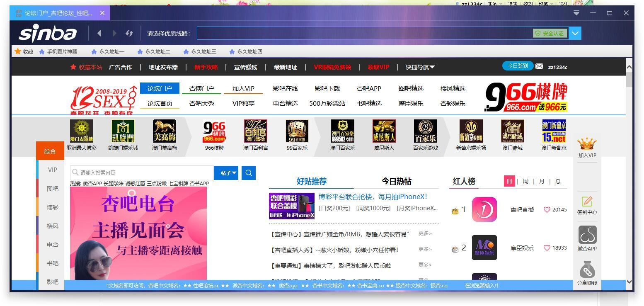Select 综合 in left category sidebar
The image size is (644, 306).
50,151
